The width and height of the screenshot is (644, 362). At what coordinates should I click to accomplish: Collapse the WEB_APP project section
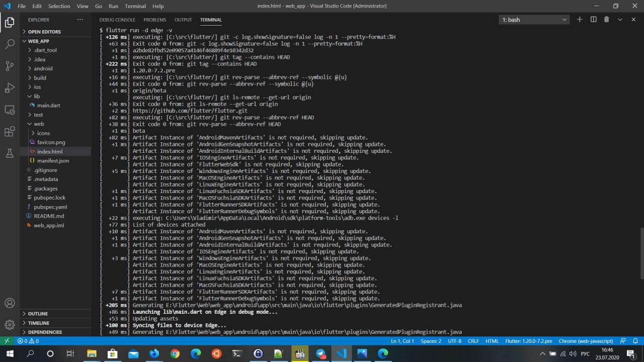(56, 41)
